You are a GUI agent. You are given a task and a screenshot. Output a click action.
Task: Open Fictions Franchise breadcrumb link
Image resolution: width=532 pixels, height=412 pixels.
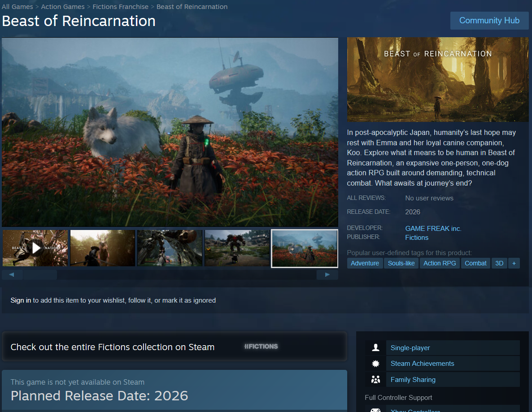[x=121, y=7]
